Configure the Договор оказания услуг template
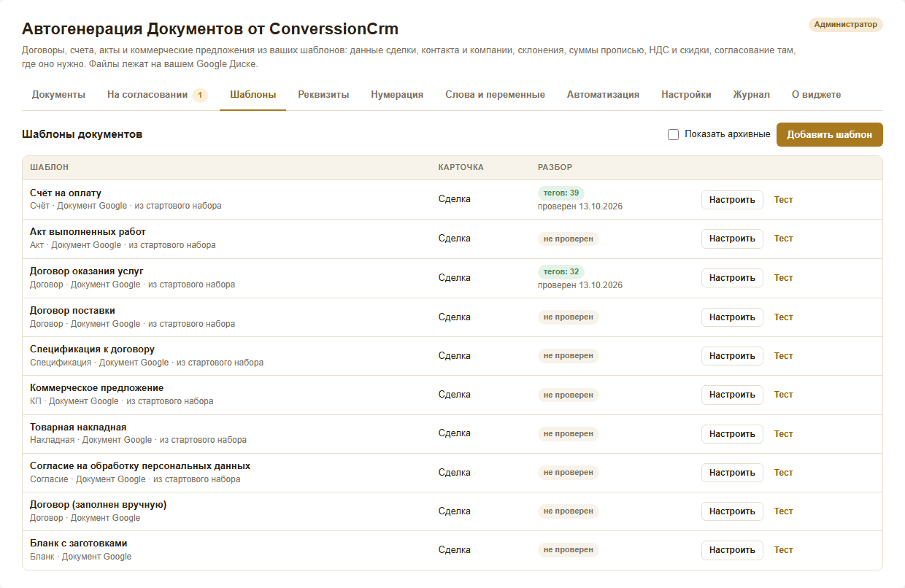 click(x=732, y=278)
